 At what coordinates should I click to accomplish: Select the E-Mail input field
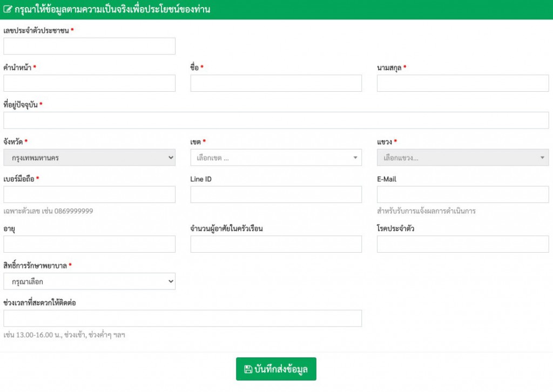(462, 194)
